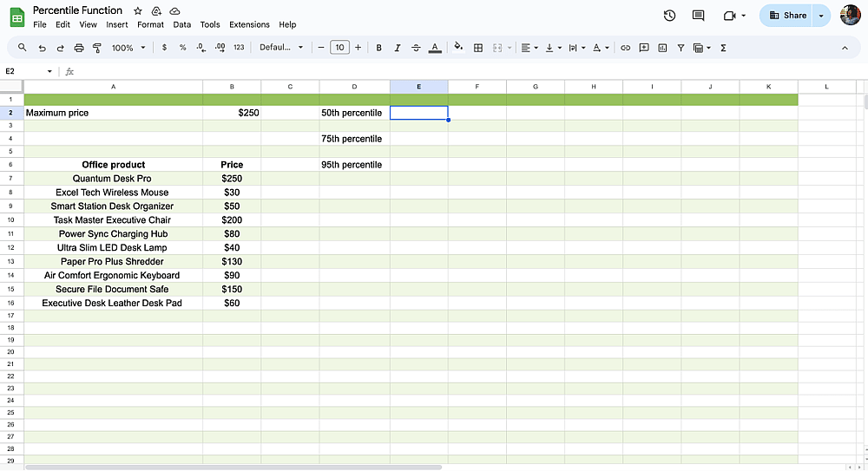Open share options dropdown arrow
Viewport: 868px width, 471px height.
point(821,16)
